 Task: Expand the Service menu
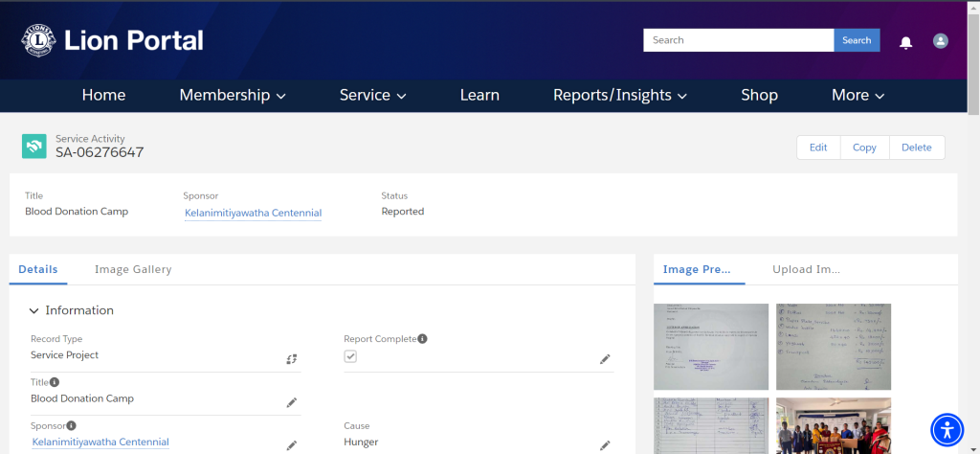[373, 95]
